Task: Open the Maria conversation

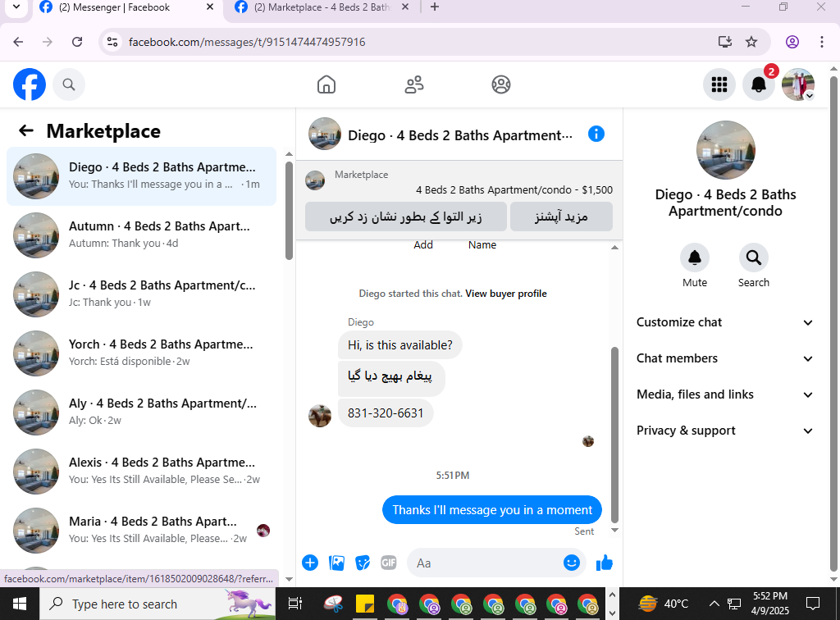Action: (141, 530)
